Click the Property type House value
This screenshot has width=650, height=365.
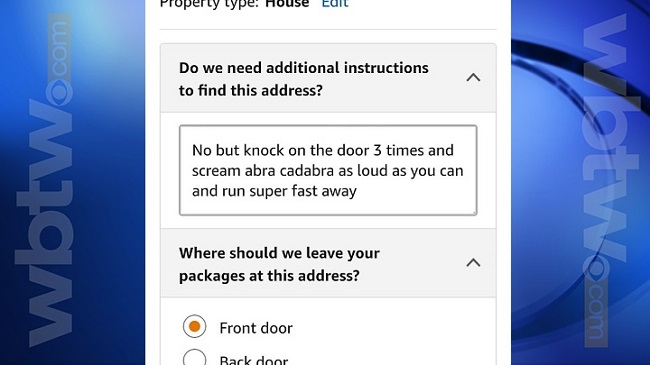pyautogui.click(x=287, y=3)
